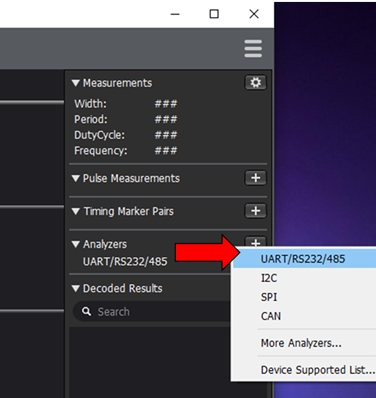This screenshot has height=398, width=376.
Task: Open More Analyzers... menu entry
Action: click(x=304, y=343)
